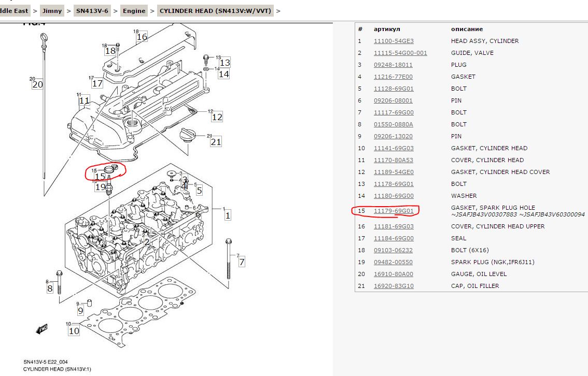Image resolution: width=588 pixels, height=376 pixels.
Task: Select CYLINDER HEAD (SN413V:W/VVT) breadcrumb
Action: [215, 10]
